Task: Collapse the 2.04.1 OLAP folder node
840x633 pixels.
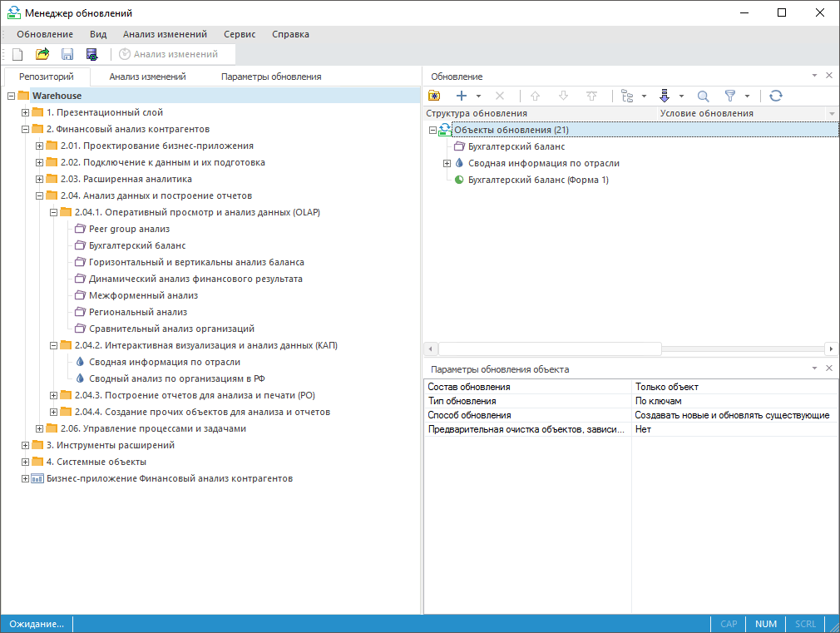Action: point(54,212)
